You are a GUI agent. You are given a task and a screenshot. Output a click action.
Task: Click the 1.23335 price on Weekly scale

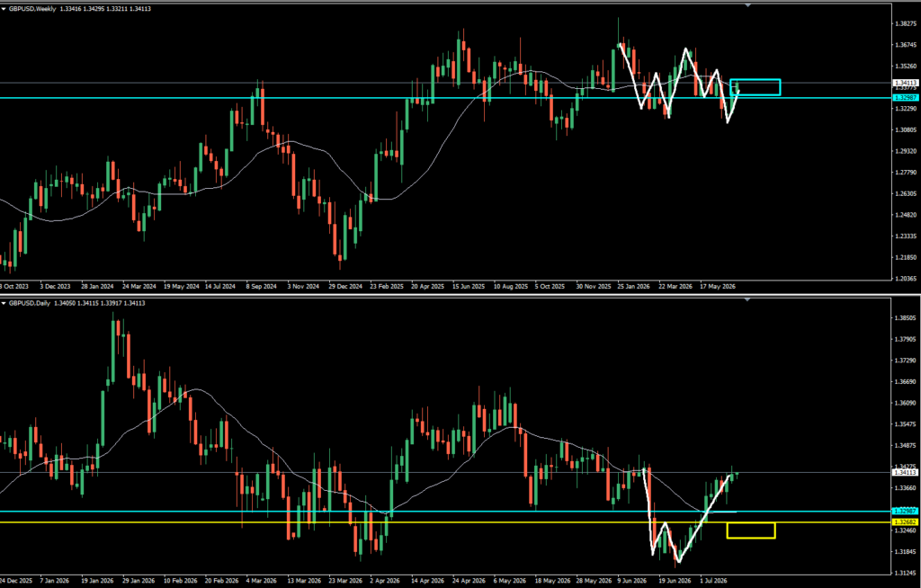(x=905, y=236)
